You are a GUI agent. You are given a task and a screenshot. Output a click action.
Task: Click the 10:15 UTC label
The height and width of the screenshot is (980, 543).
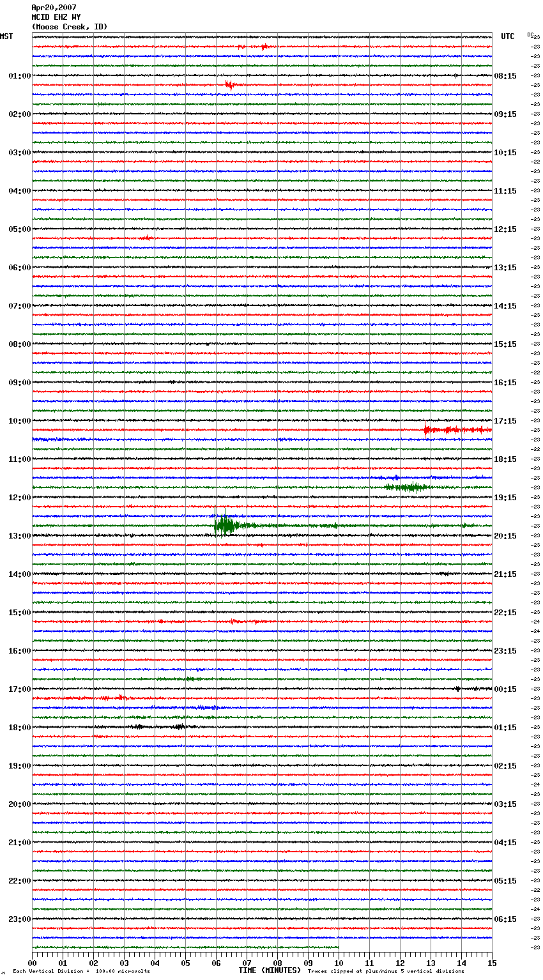pos(505,153)
